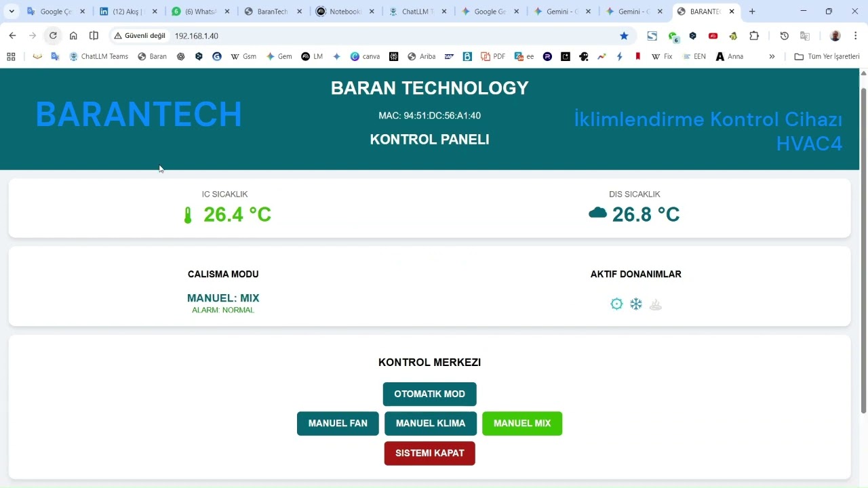Open the browser extensions puzzle icon
This screenshot has width=868, height=488.
(x=754, y=36)
